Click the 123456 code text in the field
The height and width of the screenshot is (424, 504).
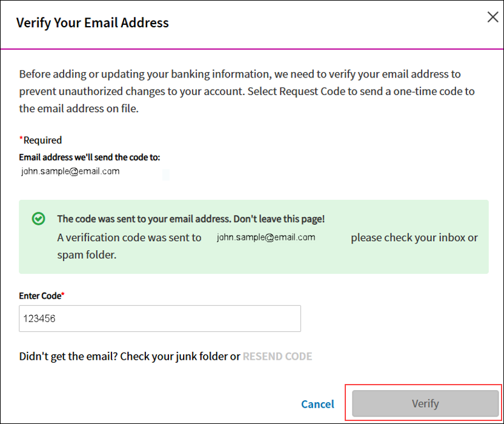39,319
